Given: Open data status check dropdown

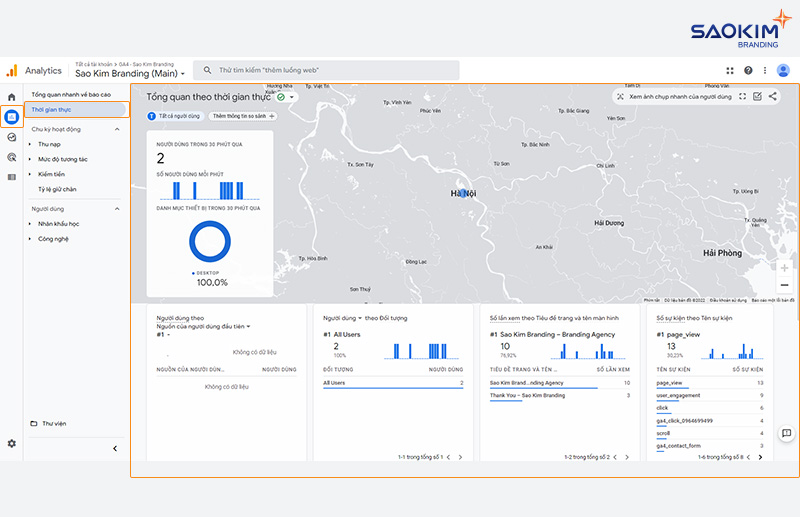Looking at the screenshot, I should [286, 97].
